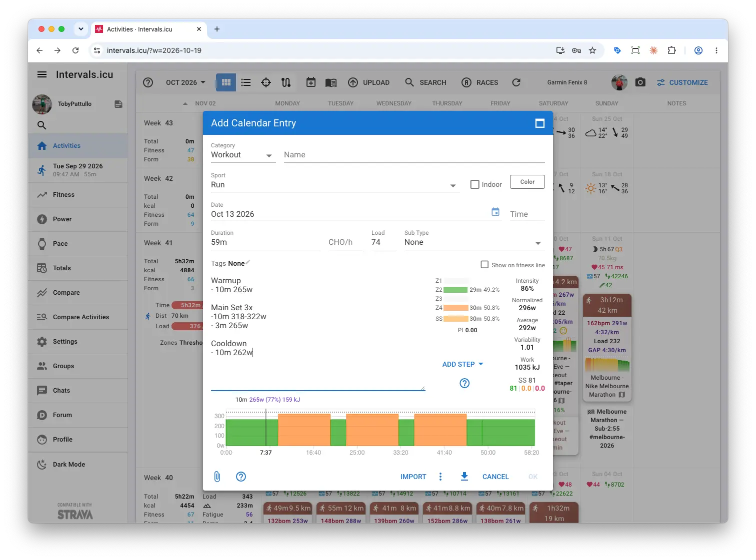Open the CUSTOMIZE options
Viewport: 756px width, 560px height.
[x=682, y=82]
